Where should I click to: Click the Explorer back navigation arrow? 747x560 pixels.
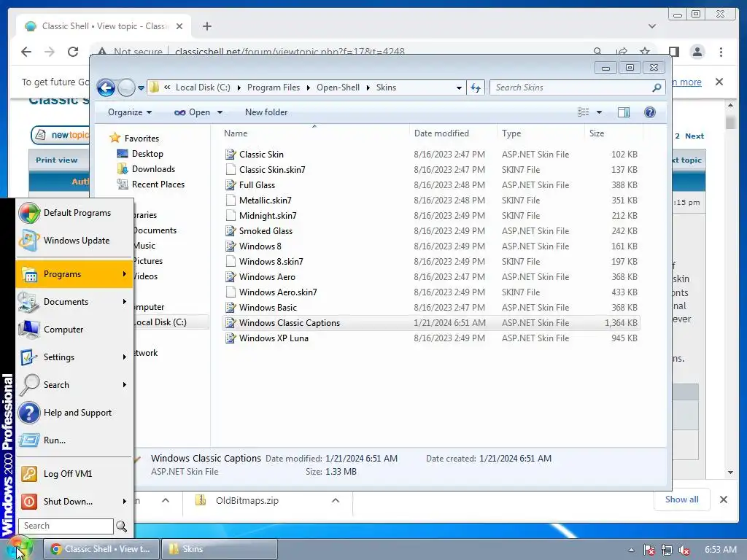tap(106, 87)
